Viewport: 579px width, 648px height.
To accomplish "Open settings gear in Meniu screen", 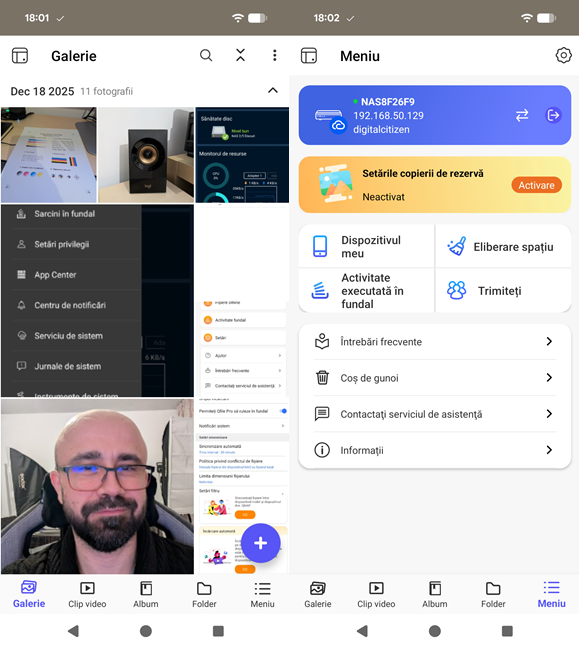I will 563,55.
